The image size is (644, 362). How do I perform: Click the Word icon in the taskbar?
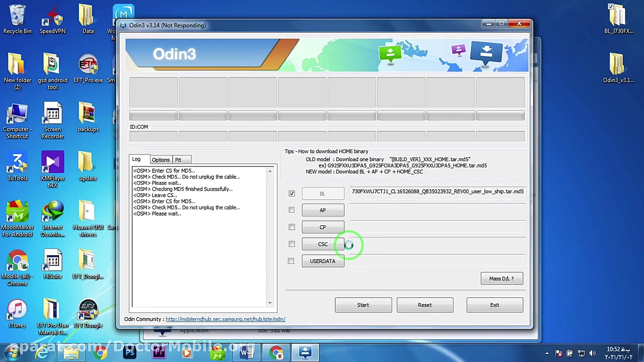pos(247,352)
